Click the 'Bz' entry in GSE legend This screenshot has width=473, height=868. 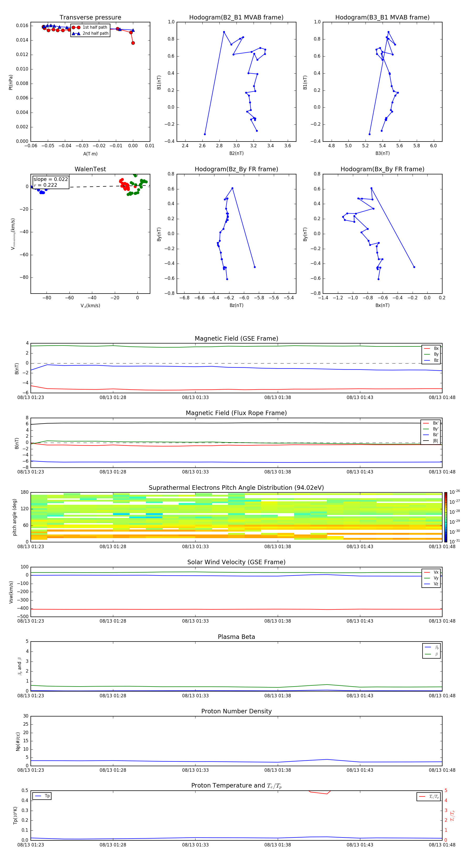tap(431, 360)
